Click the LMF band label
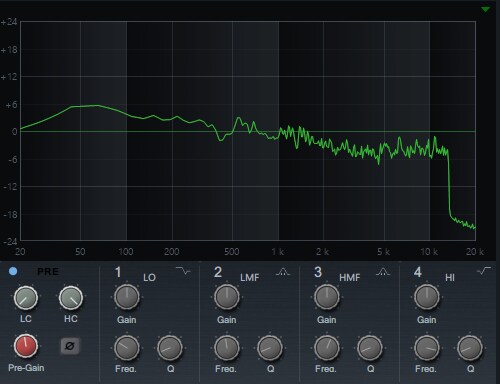 pyautogui.click(x=250, y=277)
